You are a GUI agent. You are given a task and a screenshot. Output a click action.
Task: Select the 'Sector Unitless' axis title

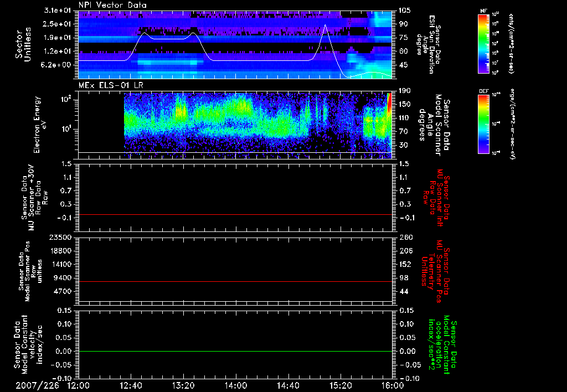[x=23, y=44]
